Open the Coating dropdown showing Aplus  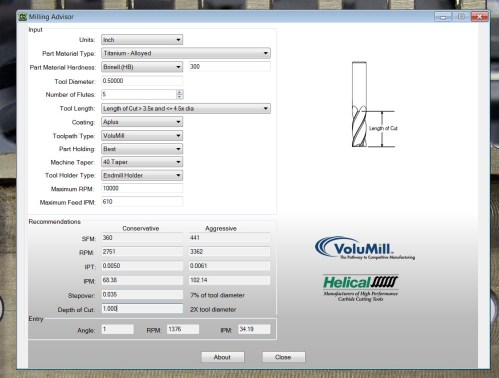click(142, 122)
